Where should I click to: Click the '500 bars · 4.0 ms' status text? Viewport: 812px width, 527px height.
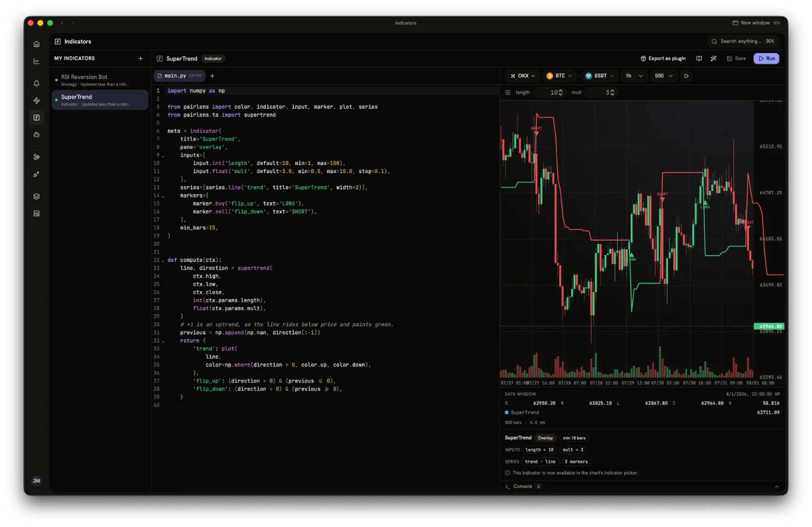point(525,423)
